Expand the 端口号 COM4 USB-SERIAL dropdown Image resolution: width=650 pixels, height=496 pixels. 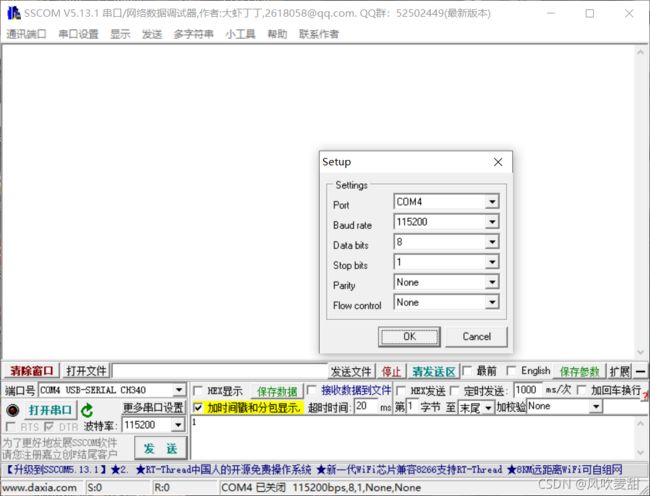click(179, 390)
